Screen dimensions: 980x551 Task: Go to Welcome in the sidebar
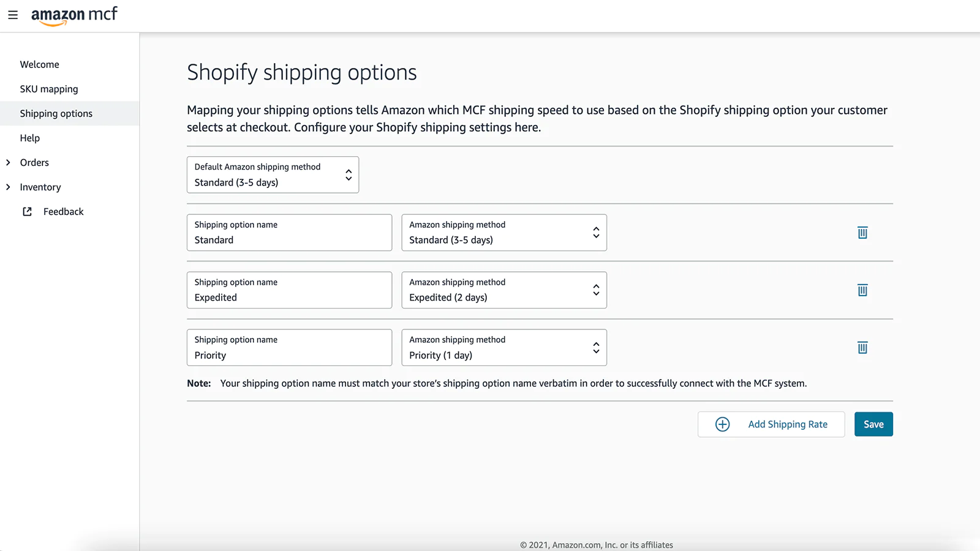coord(39,64)
